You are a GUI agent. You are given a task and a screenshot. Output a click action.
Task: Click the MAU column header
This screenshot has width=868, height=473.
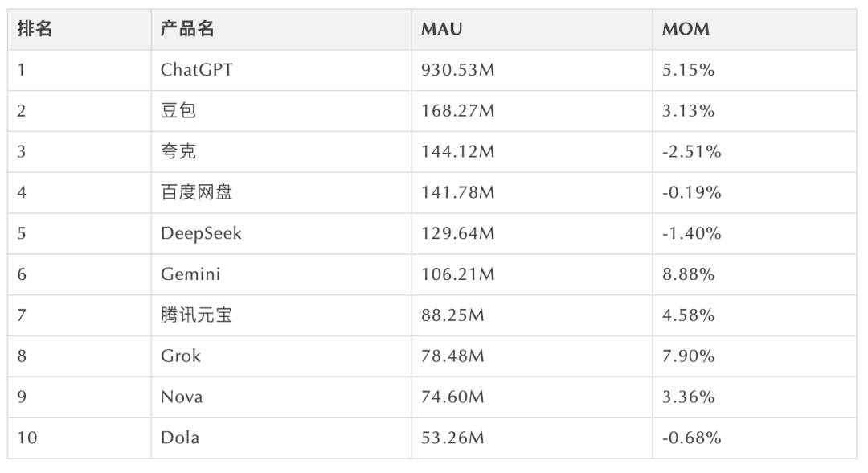coord(441,30)
